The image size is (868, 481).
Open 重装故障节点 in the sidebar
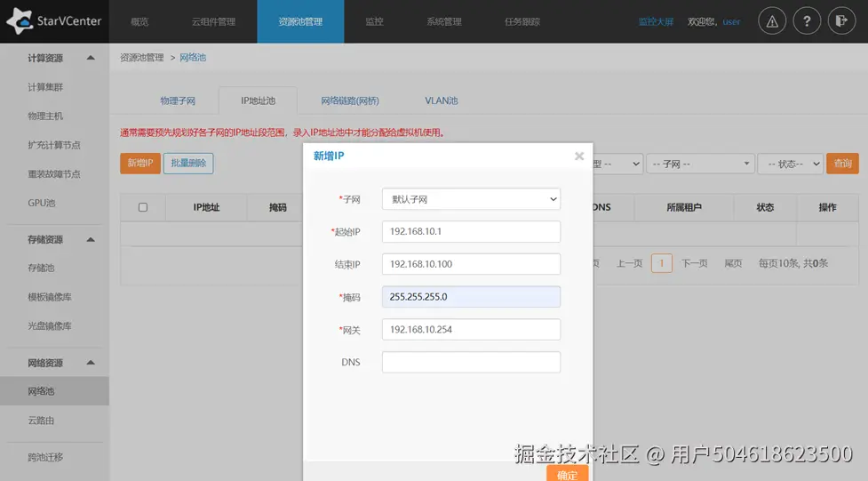[x=54, y=174]
